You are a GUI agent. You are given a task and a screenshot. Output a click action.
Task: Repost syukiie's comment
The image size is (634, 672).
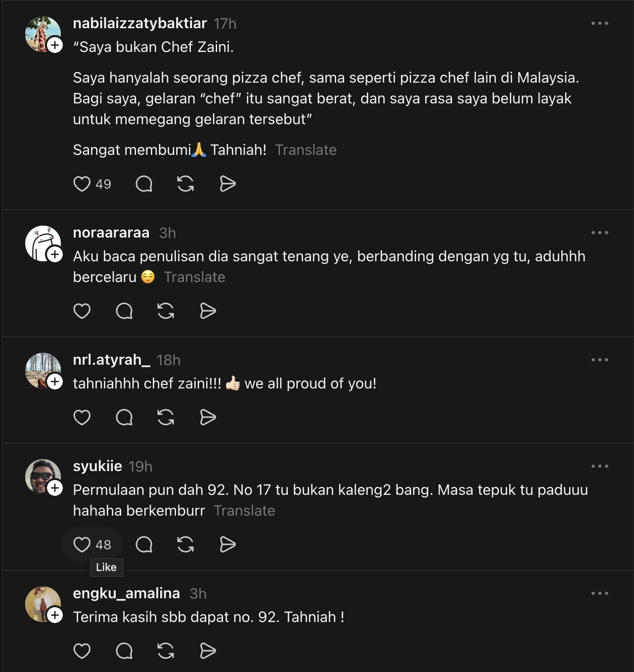(x=185, y=545)
